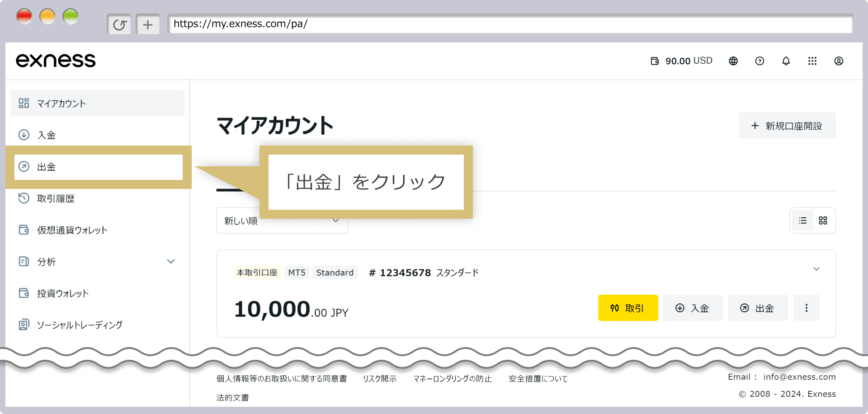Open the notifications bell icon
Screen dimensions: 868x414
pyautogui.click(x=786, y=61)
